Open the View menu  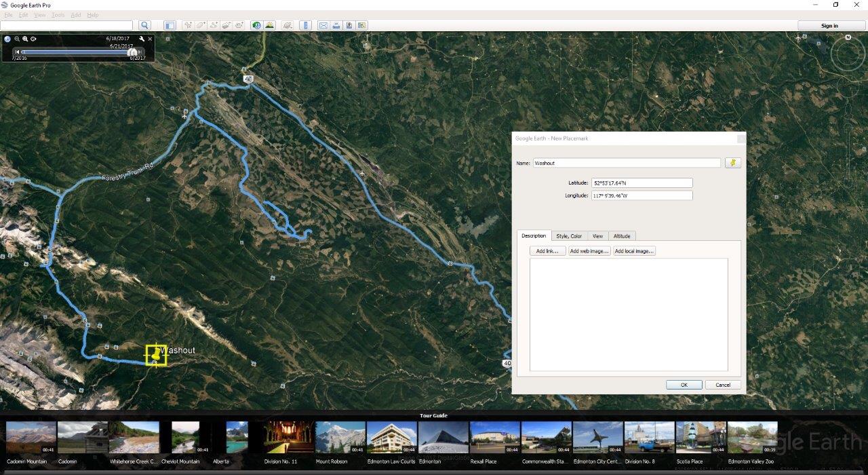pos(40,15)
